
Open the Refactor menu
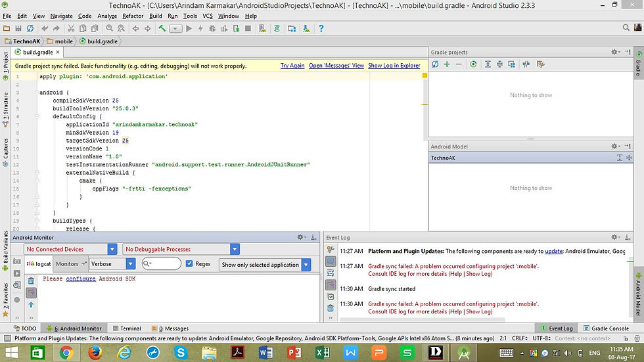[x=133, y=16]
